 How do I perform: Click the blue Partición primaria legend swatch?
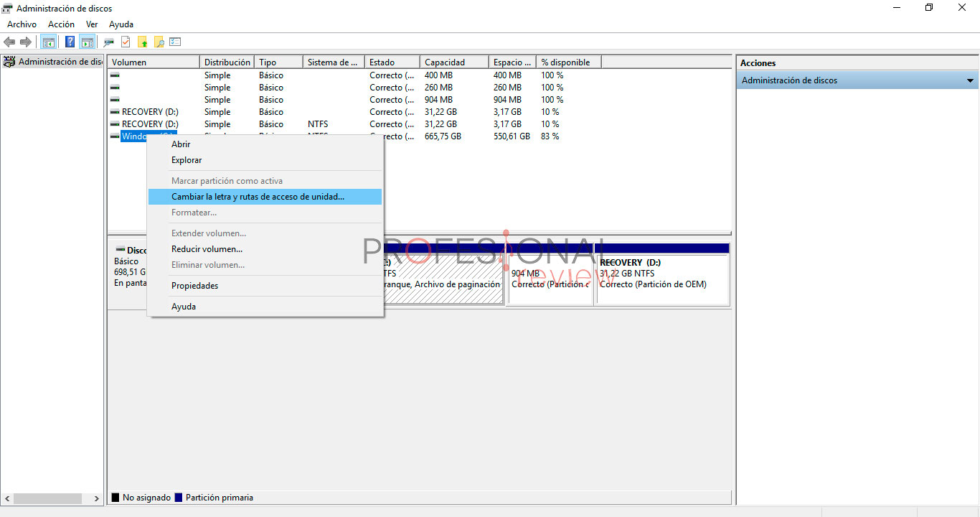tap(179, 498)
